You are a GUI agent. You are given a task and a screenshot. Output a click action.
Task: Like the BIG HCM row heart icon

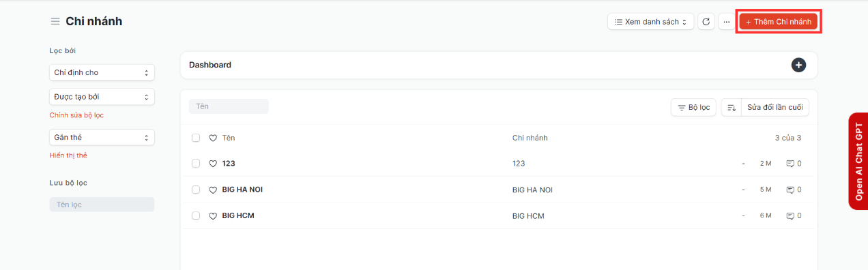point(213,215)
